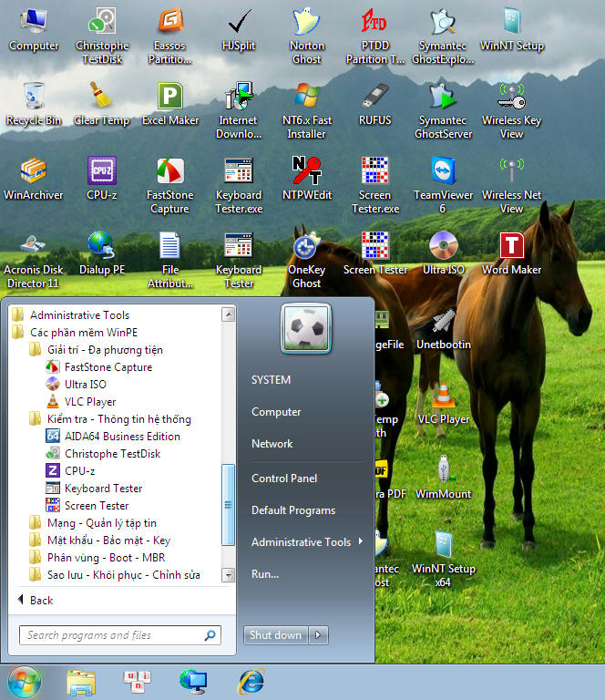Launch Eassos Partition desktop shortcut
This screenshot has height=700, width=605.
click(x=170, y=36)
